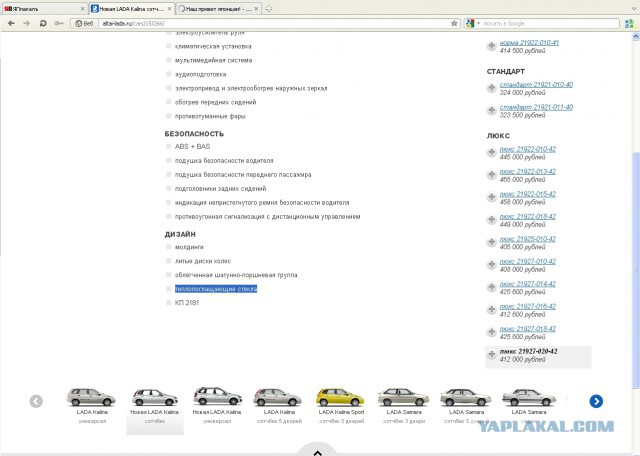The height and width of the screenshot is (456, 640).
Task: Click the 'КП 2181' list item
Action: [x=187, y=303]
